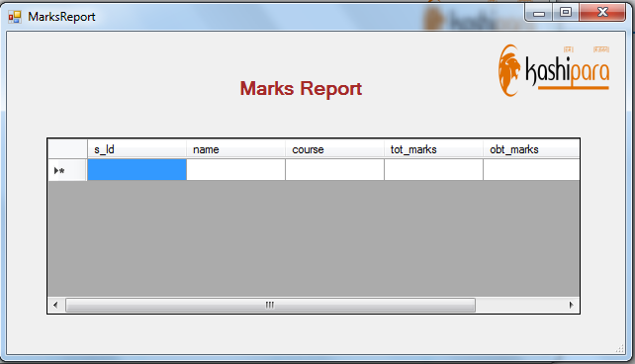This screenshot has width=635, height=364.
Task: Select the course column header
Action: click(x=334, y=149)
